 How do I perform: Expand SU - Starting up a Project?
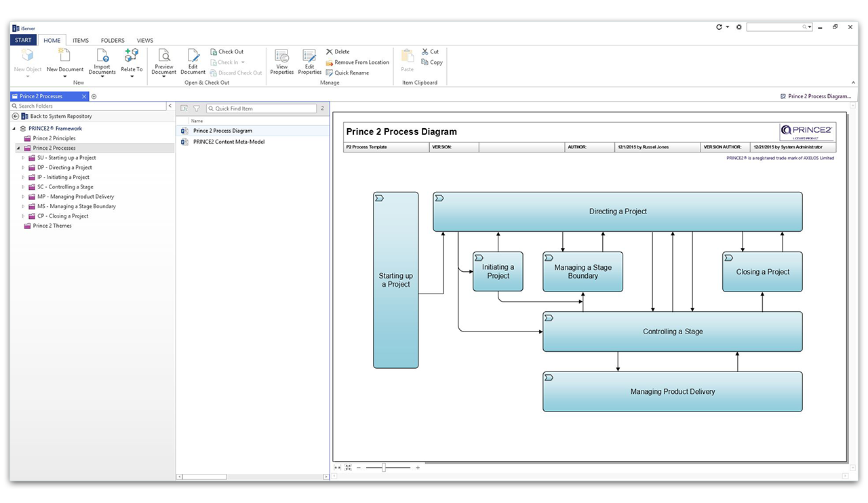click(23, 158)
